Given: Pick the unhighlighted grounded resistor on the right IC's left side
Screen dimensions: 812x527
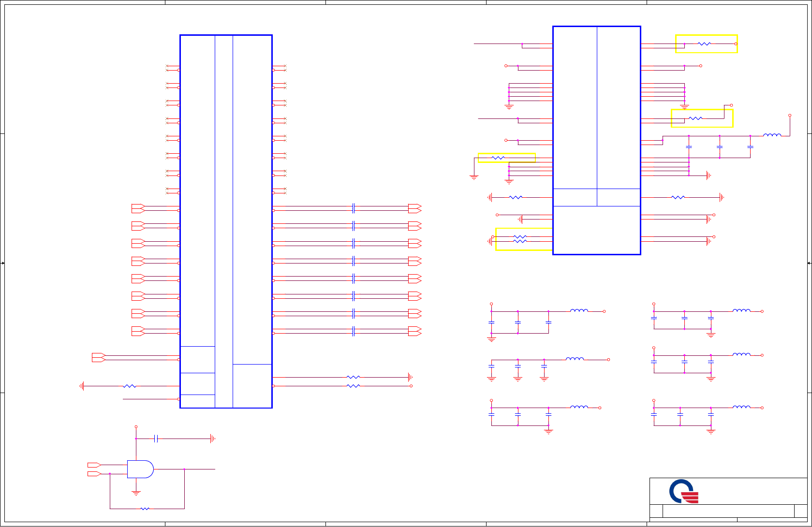Looking at the screenshot, I should tap(516, 197).
